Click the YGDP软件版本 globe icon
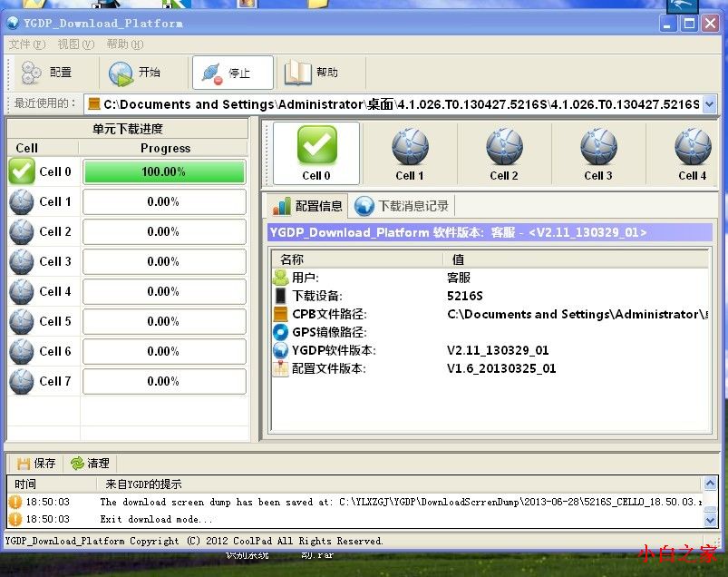728x577 pixels. tap(280, 350)
